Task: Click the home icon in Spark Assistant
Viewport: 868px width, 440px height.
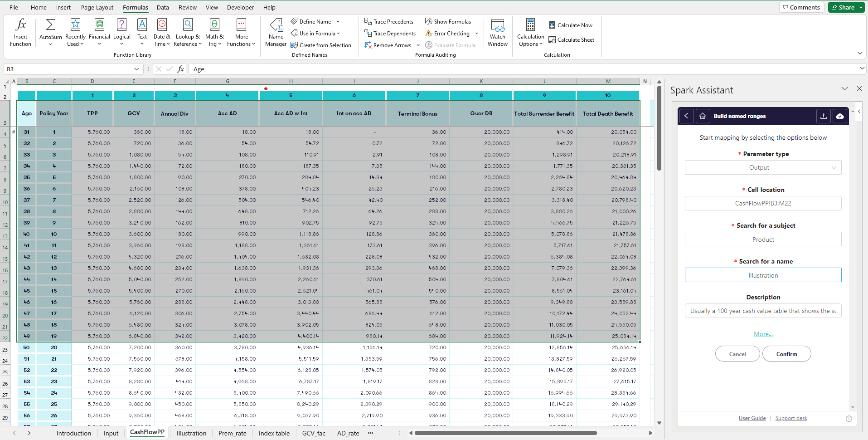Action: click(x=703, y=116)
